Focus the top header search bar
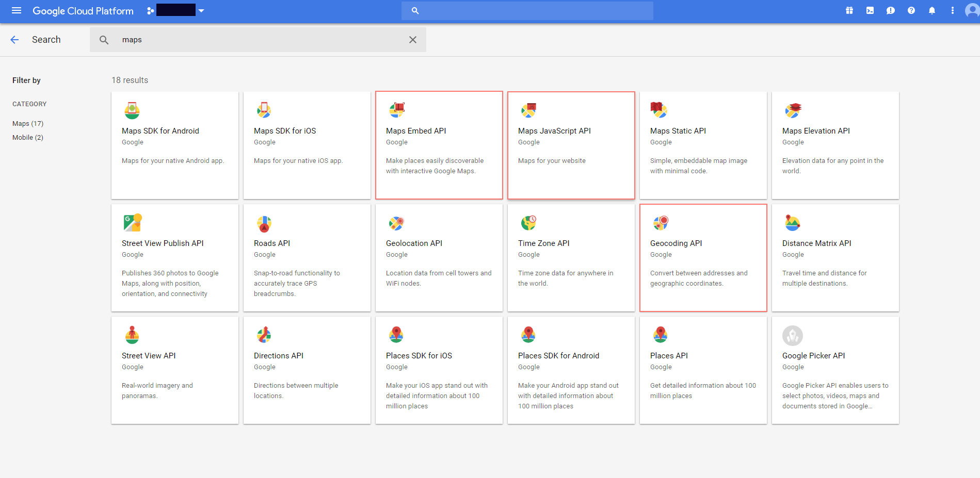980x478 pixels. click(527, 10)
